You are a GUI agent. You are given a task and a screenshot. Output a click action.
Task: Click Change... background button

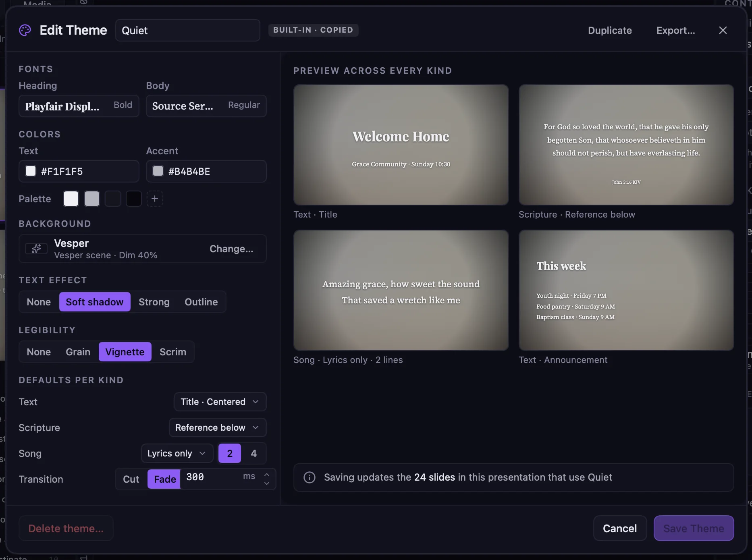[x=231, y=249]
